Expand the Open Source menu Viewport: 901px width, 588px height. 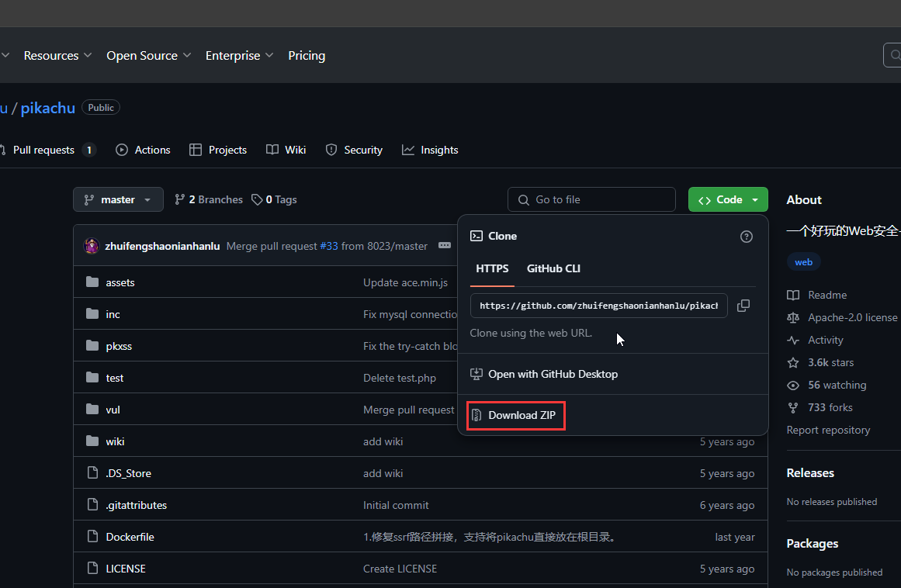[x=148, y=56]
